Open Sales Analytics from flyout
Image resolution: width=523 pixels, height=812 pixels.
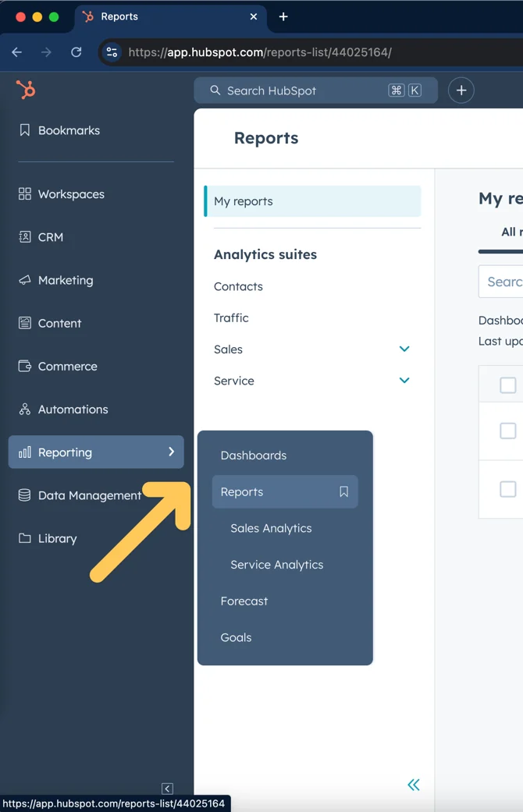coord(271,528)
